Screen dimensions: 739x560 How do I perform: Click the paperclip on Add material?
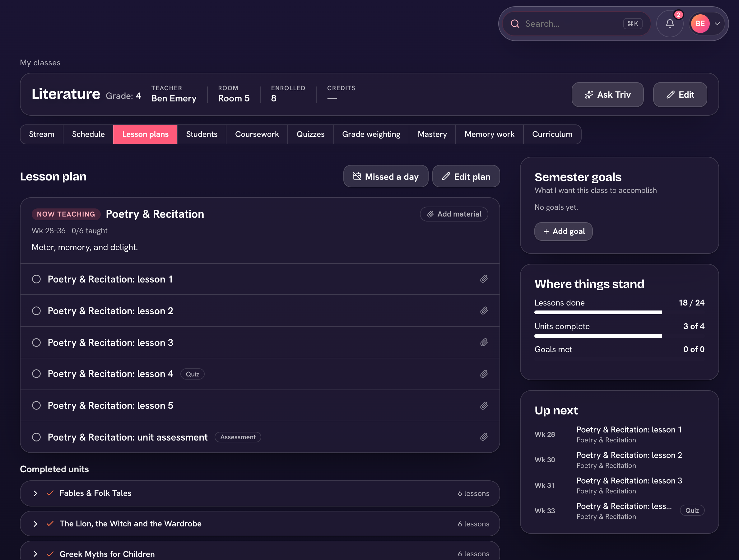[430, 214]
